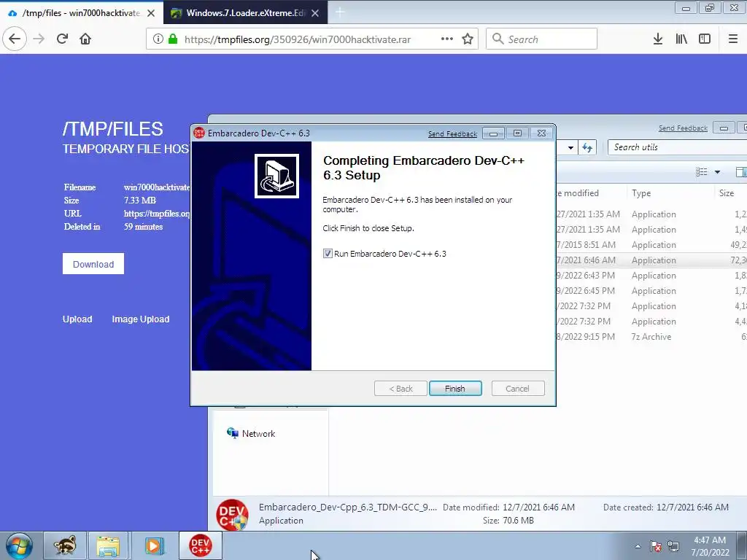Open Windows Explorer from the taskbar
747x560 pixels.
(x=108, y=545)
